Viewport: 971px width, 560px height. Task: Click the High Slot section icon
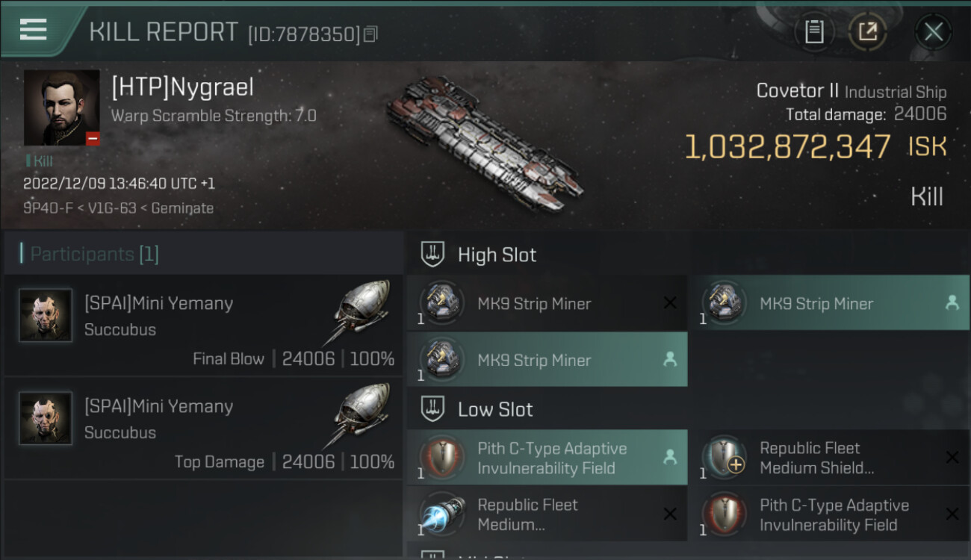(433, 255)
